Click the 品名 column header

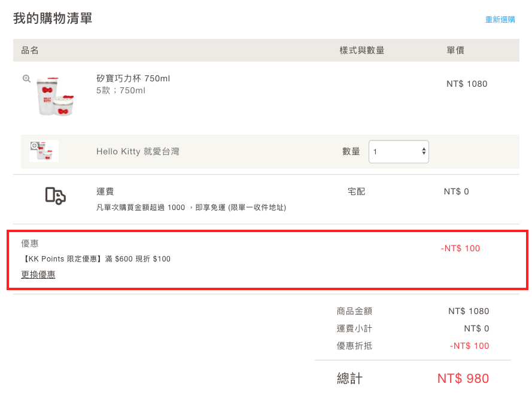pos(30,50)
